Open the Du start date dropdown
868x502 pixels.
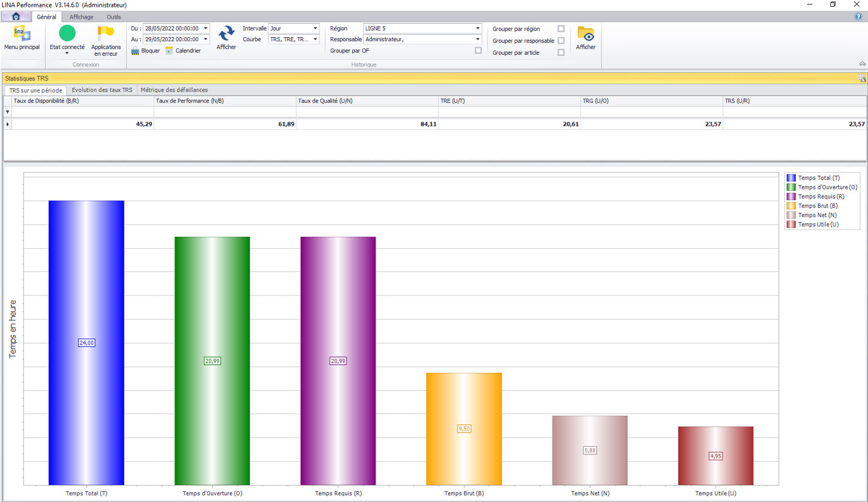(206, 28)
